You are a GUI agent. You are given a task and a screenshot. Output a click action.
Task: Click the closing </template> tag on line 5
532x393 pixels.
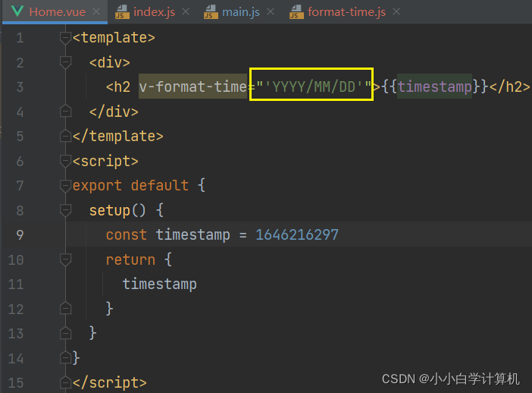(118, 137)
